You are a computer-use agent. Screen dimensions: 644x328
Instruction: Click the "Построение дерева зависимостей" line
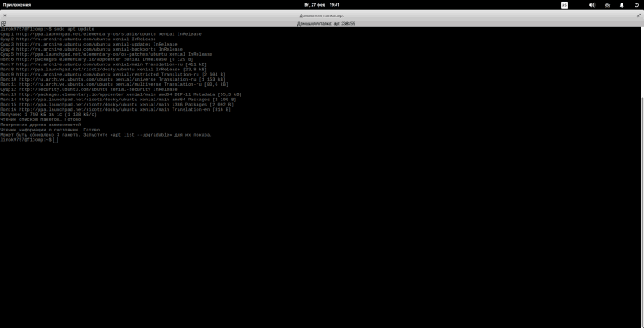point(40,125)
